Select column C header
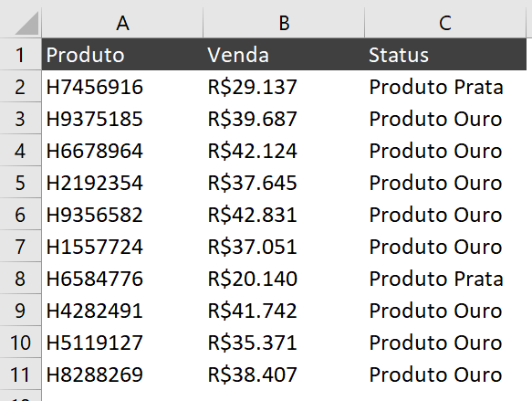The width and height of the screenshot is (532, 401). pyautogui.click(x=445, y=23)
